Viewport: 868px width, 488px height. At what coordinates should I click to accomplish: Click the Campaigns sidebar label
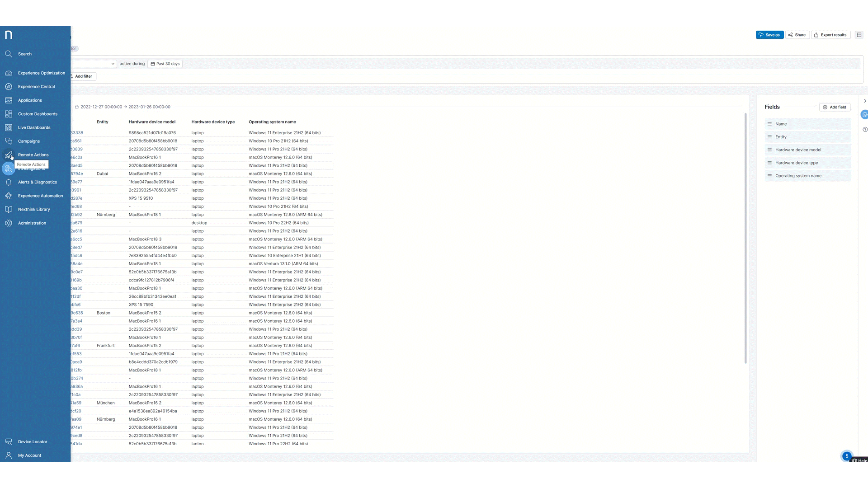point(29,141)
